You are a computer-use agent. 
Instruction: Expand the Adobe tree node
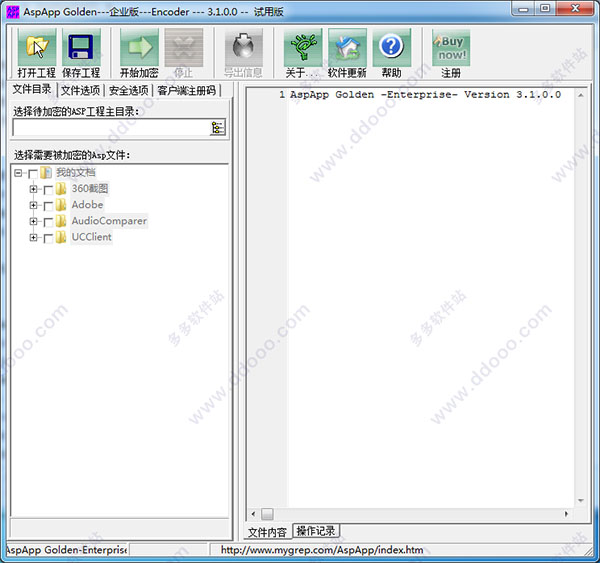tap(33, 205)
